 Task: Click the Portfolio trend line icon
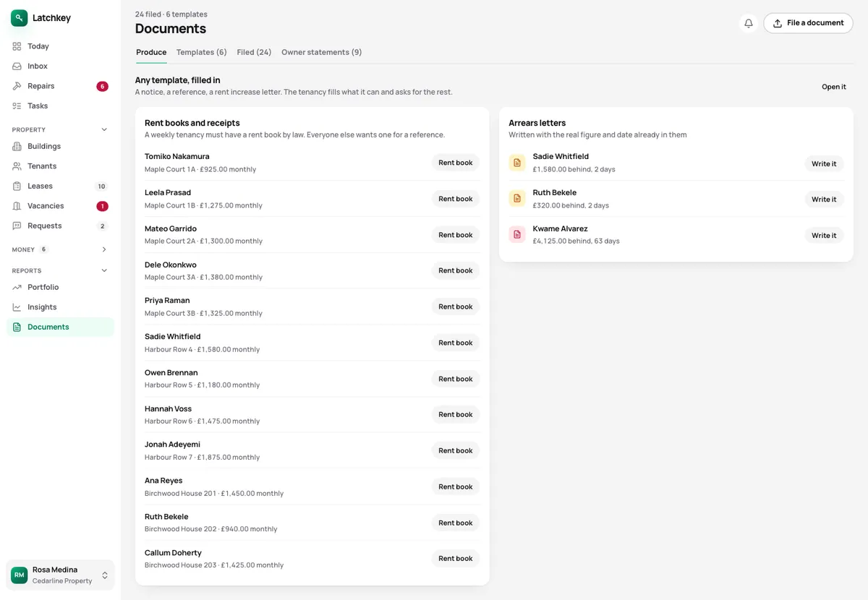[x=17, y=288]
